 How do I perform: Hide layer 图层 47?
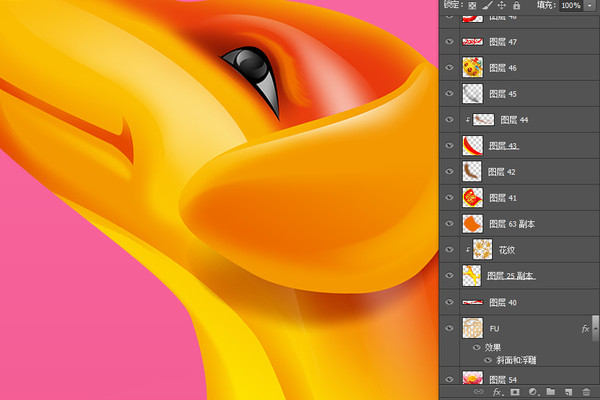tap(449, 42)
